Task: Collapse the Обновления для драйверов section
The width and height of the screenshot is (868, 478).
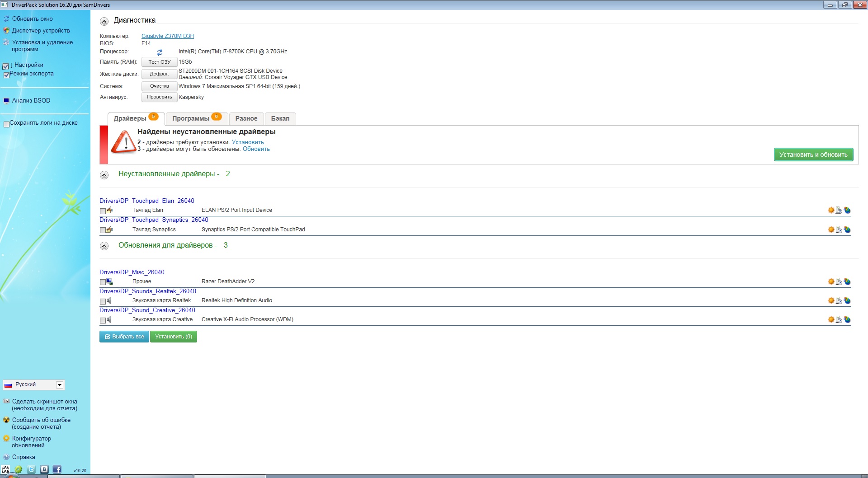Action: click(104, 246)
